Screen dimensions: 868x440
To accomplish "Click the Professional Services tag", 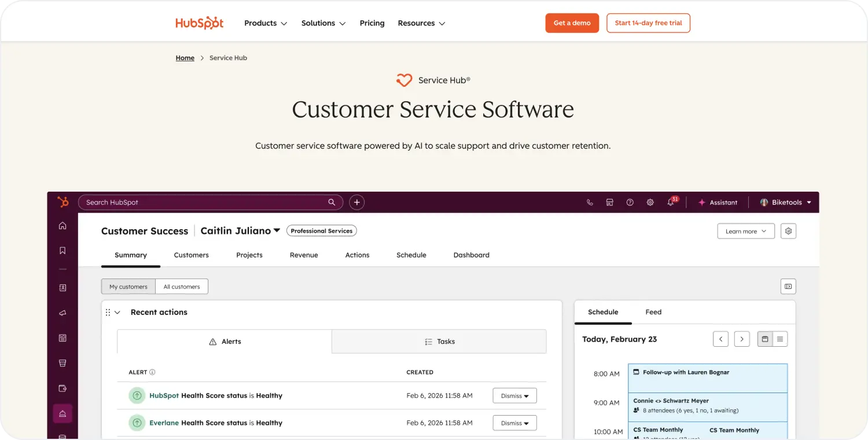I will pyautogui.click(x=322, y=231).
